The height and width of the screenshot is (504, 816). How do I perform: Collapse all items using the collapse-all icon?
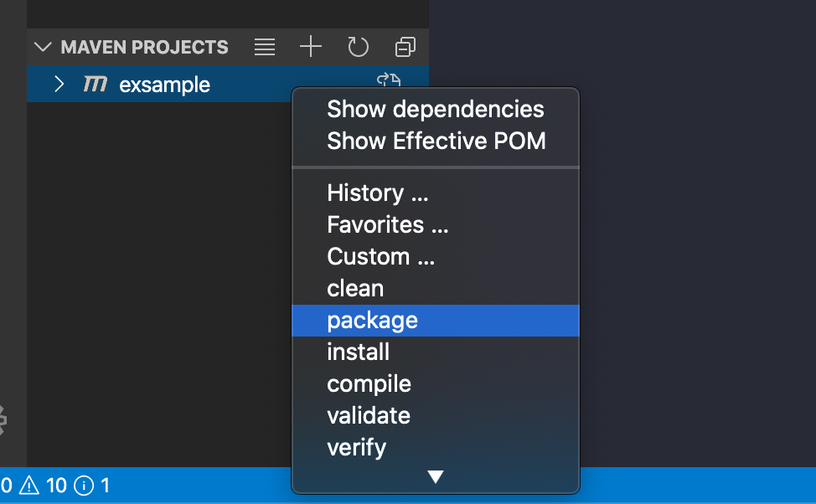click(405, 47)
